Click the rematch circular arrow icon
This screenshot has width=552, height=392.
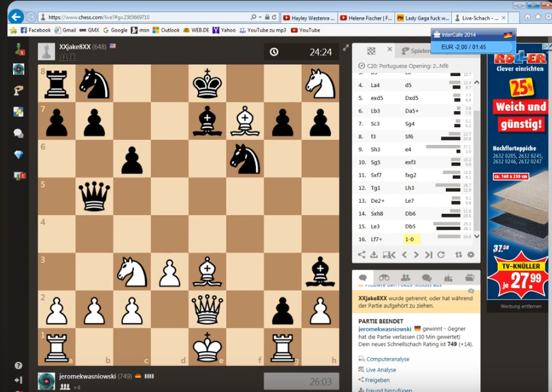pyautogui.click(x=441, y=255)
